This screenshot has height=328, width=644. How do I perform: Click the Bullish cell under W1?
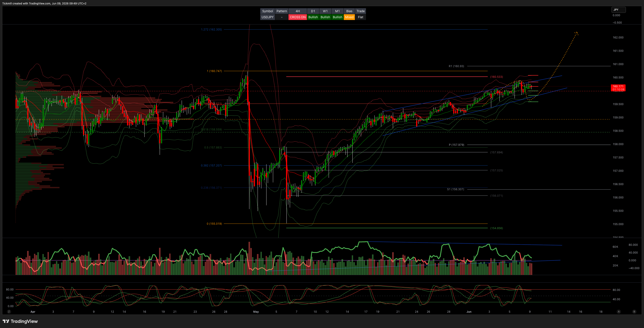[325, 17]
